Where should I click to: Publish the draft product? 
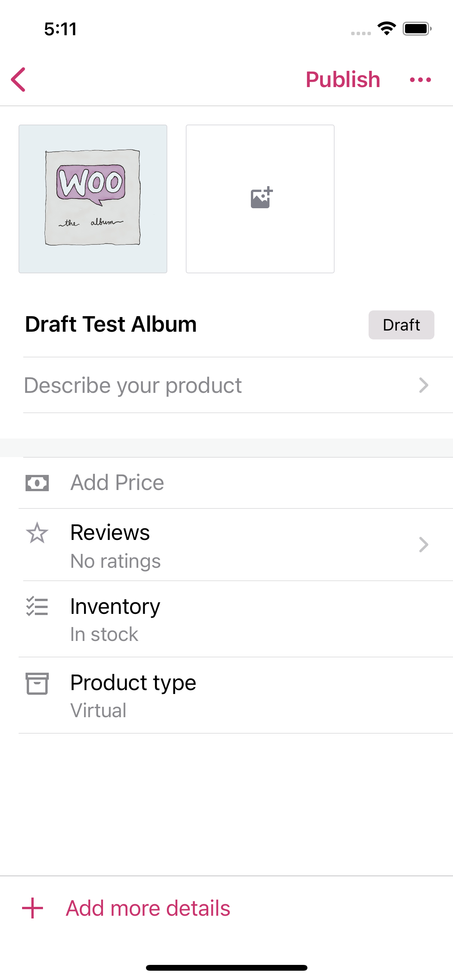point(343,80)
